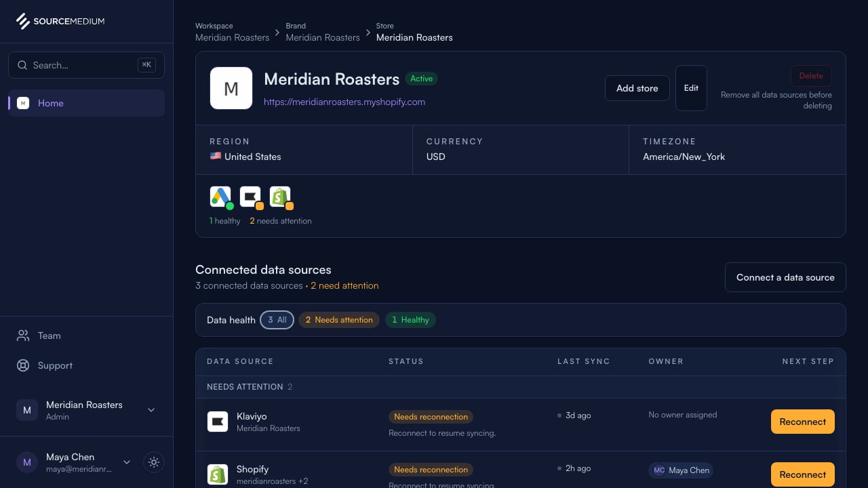Click the Klaviyo data source name
Screen dimensions: 868x488
click(252, 416)
